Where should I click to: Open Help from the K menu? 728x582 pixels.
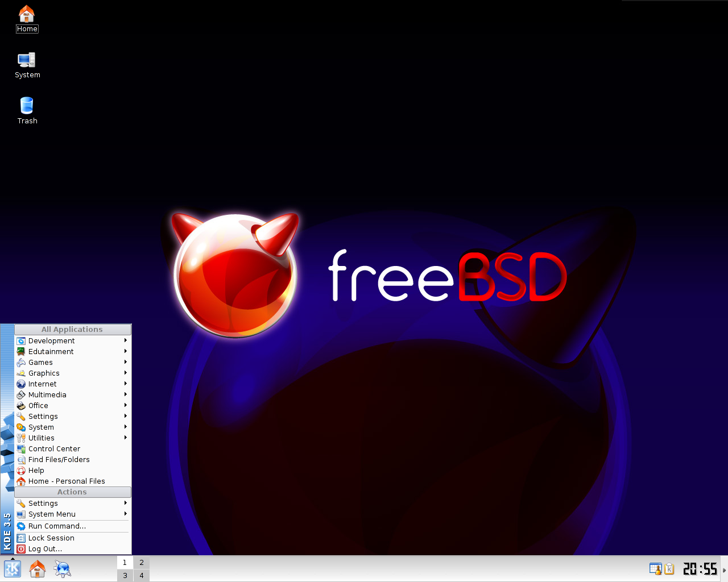pyautogui.click(x=73, y=471)
